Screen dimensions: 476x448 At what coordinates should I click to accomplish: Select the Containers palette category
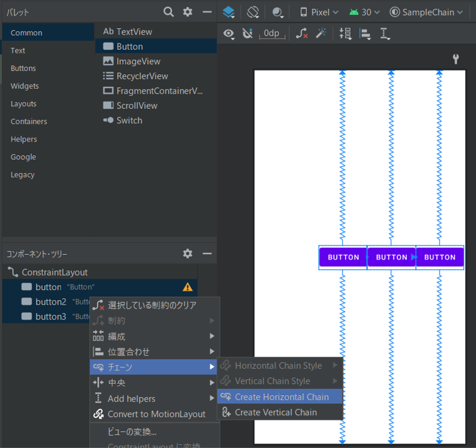[48, 121]
